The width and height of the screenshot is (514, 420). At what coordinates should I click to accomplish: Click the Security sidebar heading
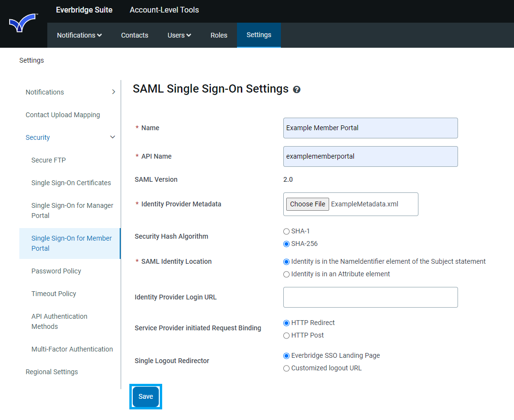click(38, 137)
